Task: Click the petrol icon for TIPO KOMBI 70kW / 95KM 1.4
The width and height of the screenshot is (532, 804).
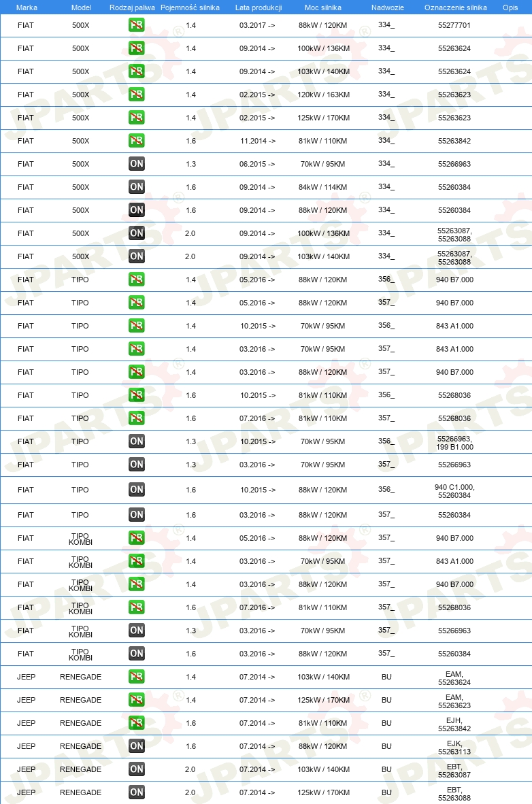Action: click(137, 561)
